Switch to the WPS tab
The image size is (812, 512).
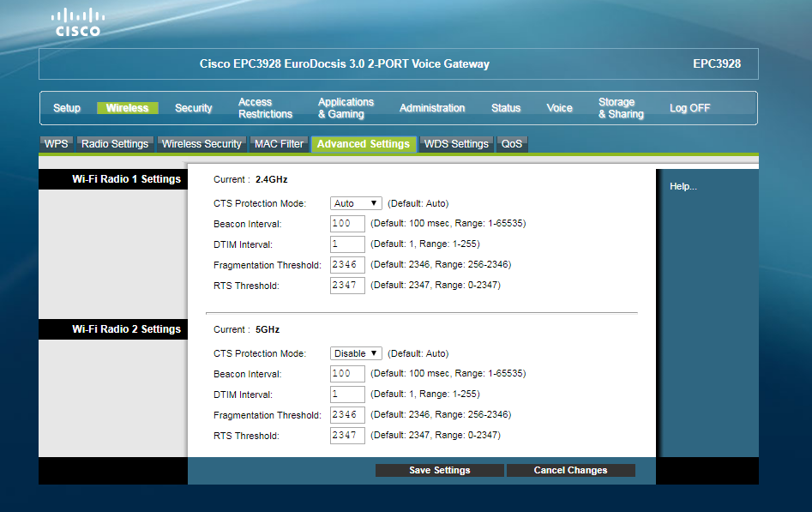pyautogui.click(x=57, y=144)
